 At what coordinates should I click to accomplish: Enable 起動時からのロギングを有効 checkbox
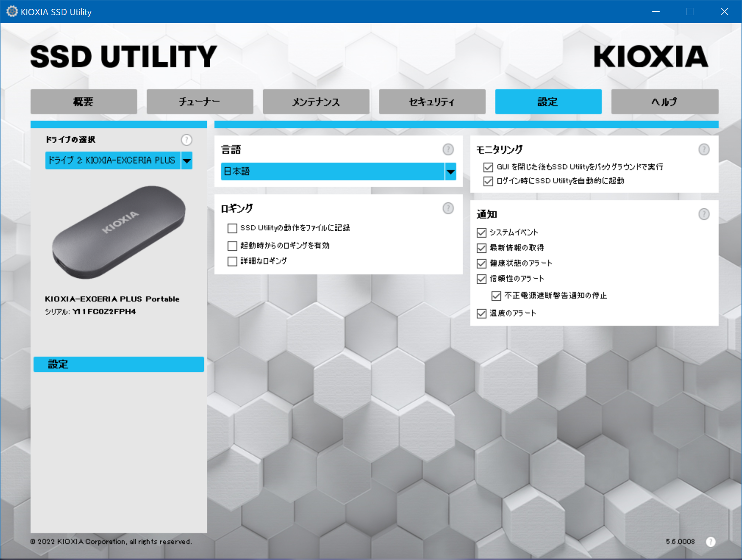pos(232,246)
